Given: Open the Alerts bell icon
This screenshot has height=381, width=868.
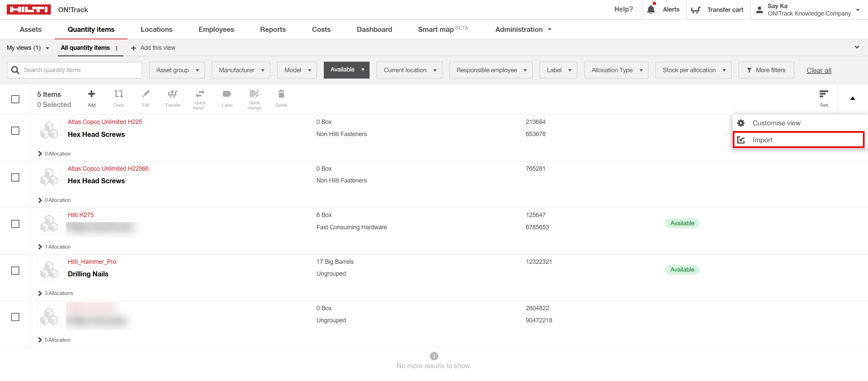Looking at the screenshot, I should pyautogui.click(x=651, y=9).
